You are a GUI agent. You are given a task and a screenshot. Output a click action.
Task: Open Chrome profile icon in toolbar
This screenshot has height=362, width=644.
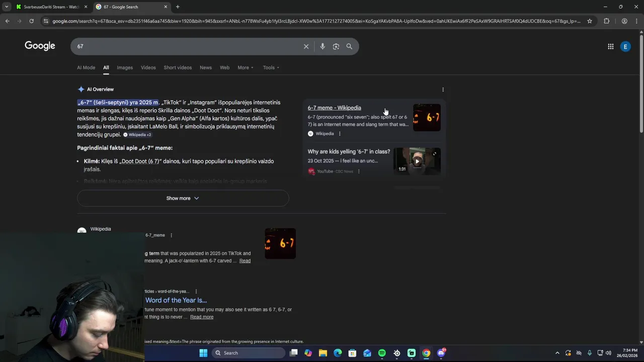tap(624, 21)
